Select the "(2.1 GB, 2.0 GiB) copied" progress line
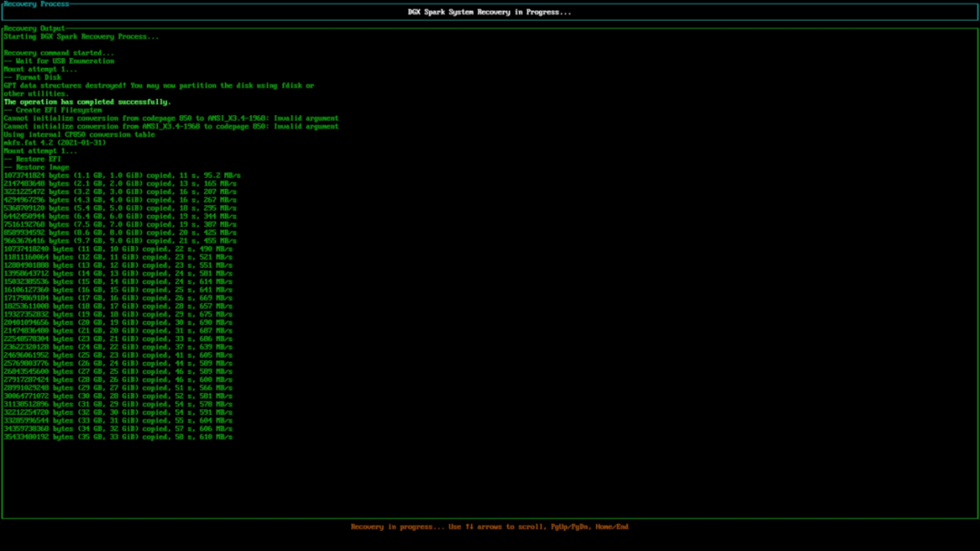This screenshot has width=980, height=551. point(120,183)
